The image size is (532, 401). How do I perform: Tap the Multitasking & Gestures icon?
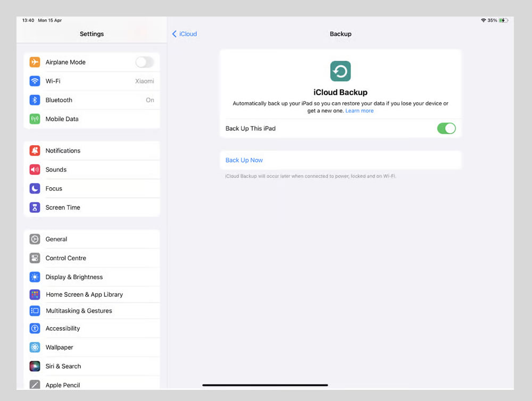click(x=35, y=311)
